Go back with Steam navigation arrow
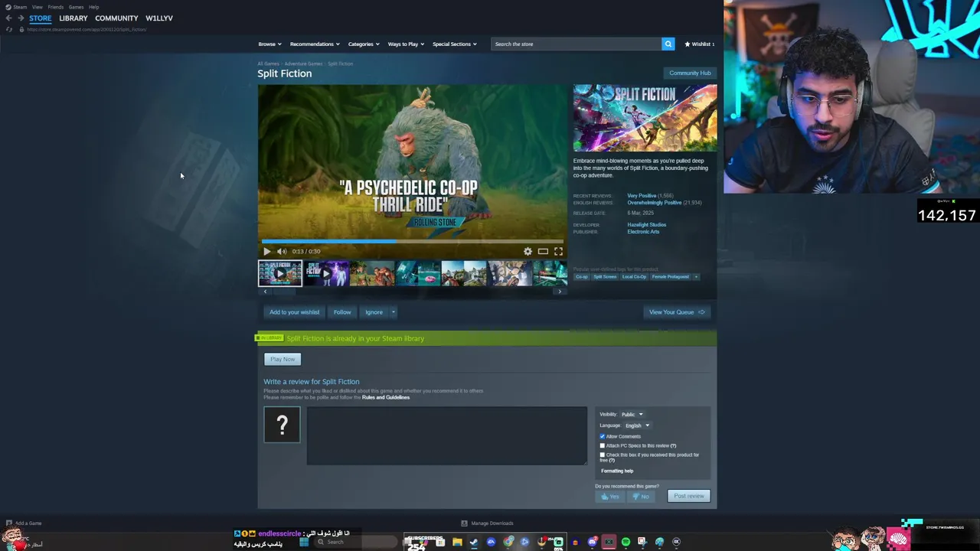The width and height of the screenshot is (980, 551). 8,18
